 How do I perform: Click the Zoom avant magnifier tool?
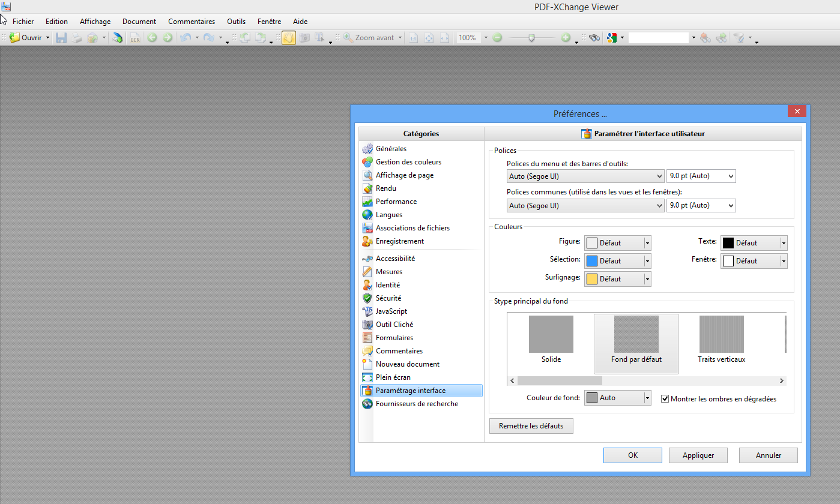click(x=369, y=38)
